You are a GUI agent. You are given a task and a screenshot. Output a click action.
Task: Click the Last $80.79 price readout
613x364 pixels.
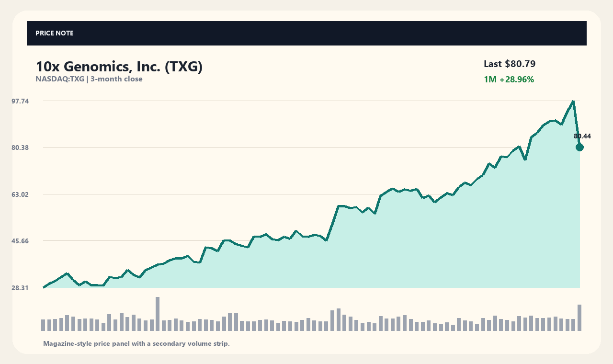tap(510, 64)
